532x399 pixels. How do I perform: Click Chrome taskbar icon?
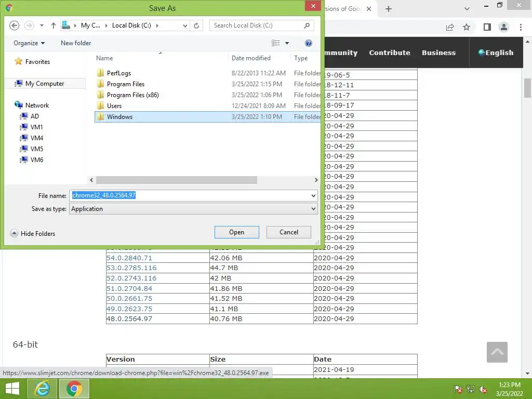pyautogui.click(x=74, y=389)
